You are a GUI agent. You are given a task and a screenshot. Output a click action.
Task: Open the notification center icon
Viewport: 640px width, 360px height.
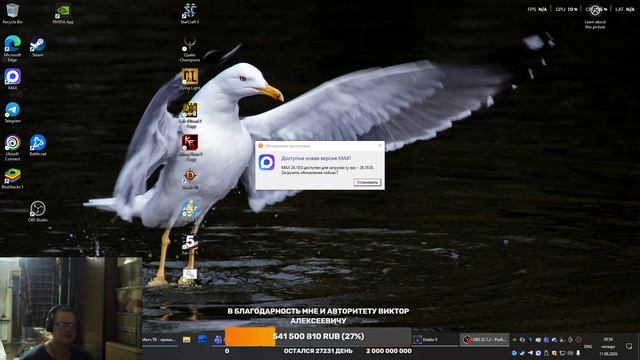coord(629,346)
